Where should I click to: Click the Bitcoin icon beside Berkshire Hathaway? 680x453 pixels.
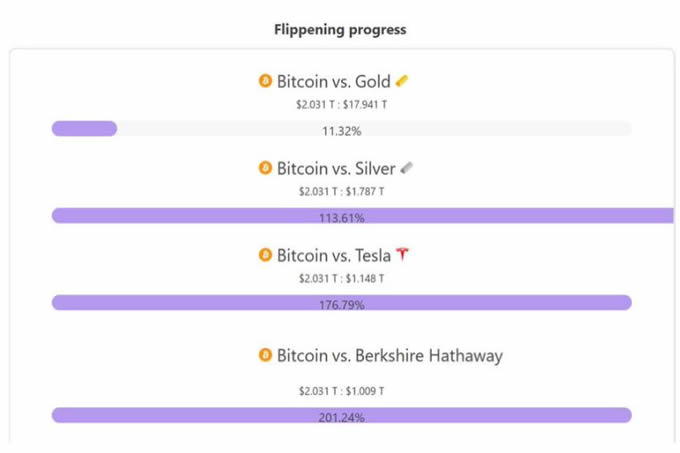point(265,355)
